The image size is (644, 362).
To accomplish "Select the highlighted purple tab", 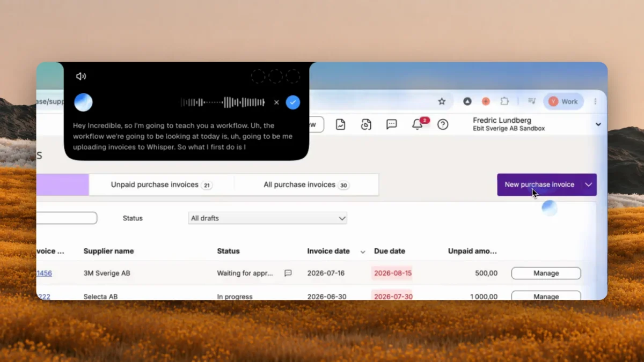I will (62, 184).
